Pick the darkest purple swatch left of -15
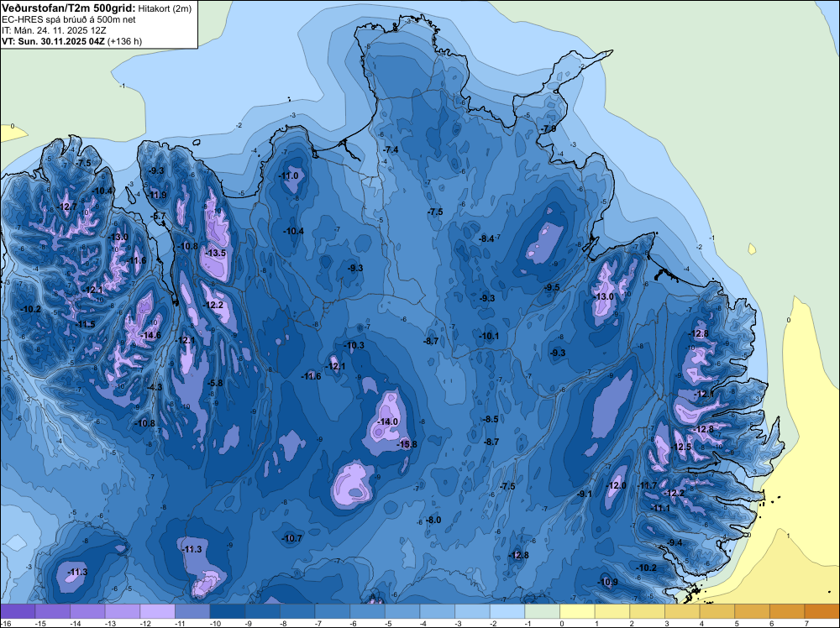 click(18, 611)
